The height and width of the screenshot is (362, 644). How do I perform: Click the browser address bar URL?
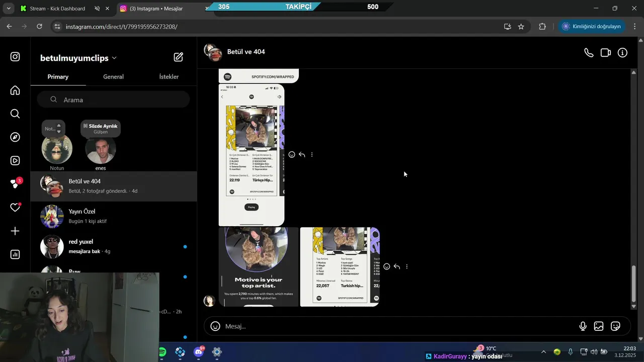121,27
